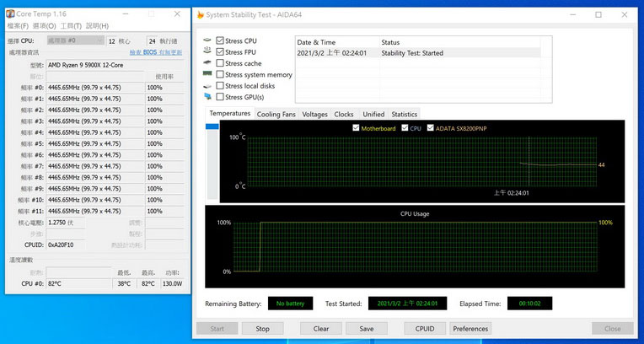644x344 pixels.
Task: Click the disk drive icon beside Stress local disks
Action: coord(207,85)
